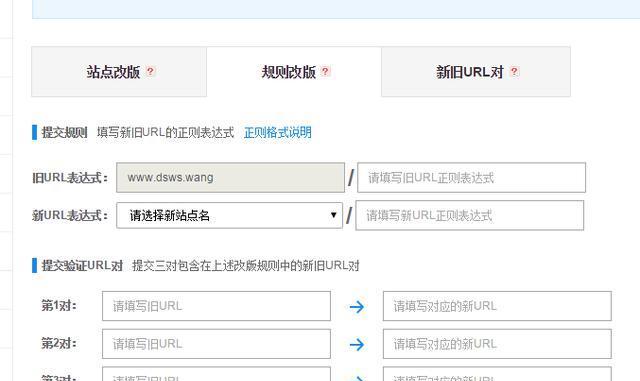Open the 正则格式说明 link
Screen dimensions: 640x381
[278, 132]
